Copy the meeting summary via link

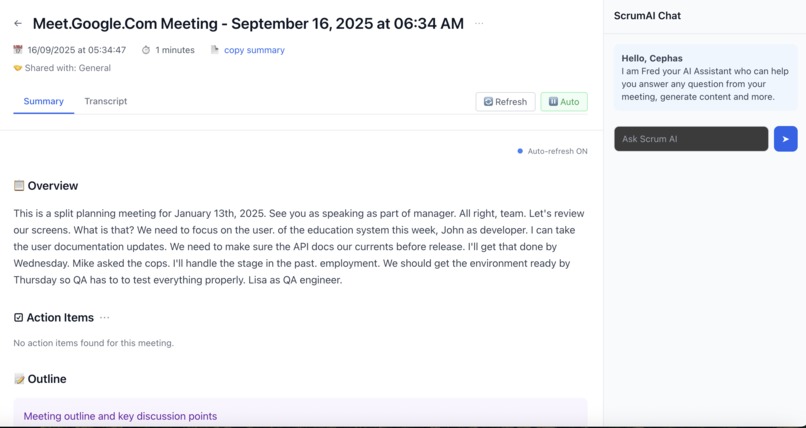point(254,50)
